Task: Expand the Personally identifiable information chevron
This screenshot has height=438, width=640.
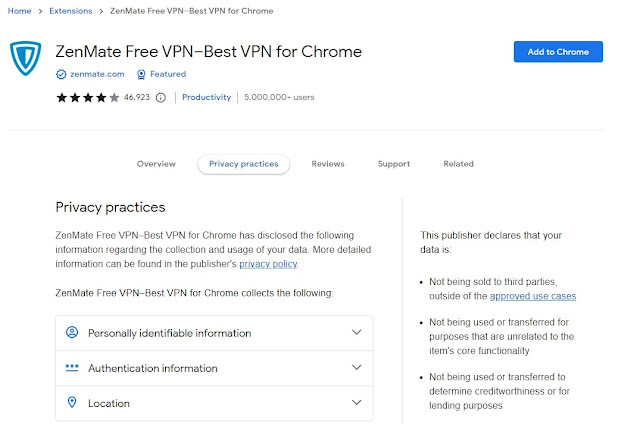Action: [x=357, y=332]
